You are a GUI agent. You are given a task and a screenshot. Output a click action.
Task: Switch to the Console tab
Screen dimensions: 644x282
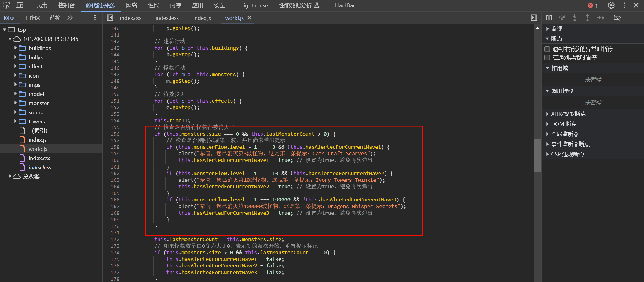pyautogui.click(x=66, y=5)
